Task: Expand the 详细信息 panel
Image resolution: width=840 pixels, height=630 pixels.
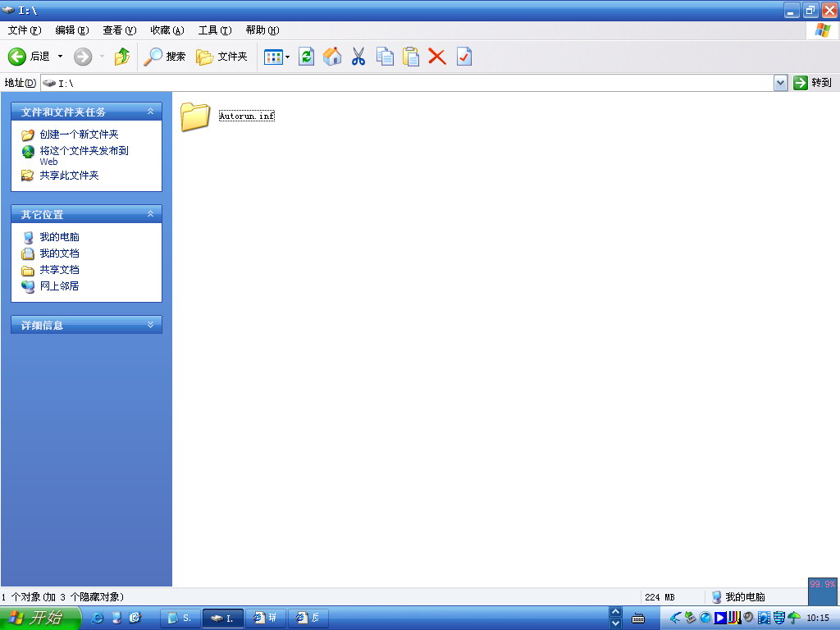Action: click(x=151, y=325)
